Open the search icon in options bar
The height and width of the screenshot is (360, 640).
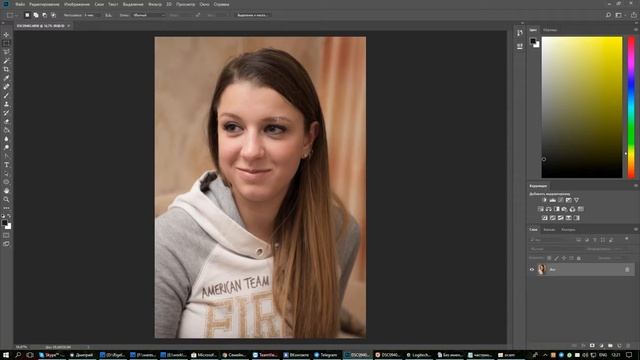point(608,15)
